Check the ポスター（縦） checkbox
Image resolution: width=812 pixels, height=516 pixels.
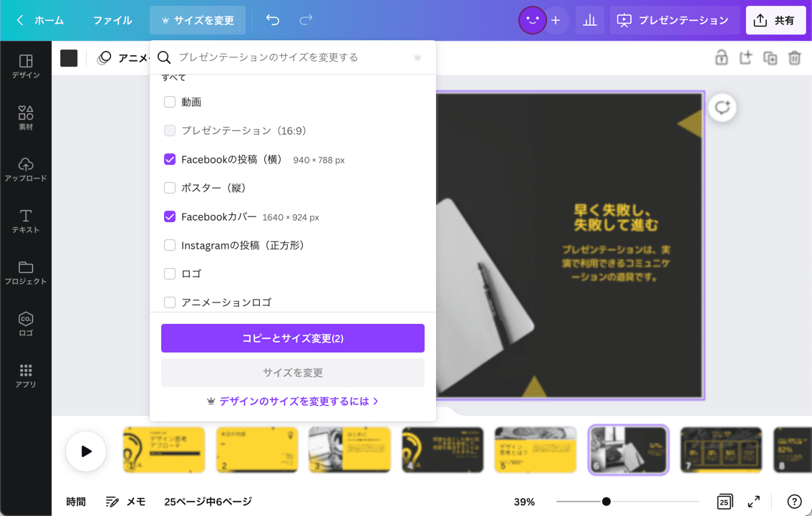point(170,188)
